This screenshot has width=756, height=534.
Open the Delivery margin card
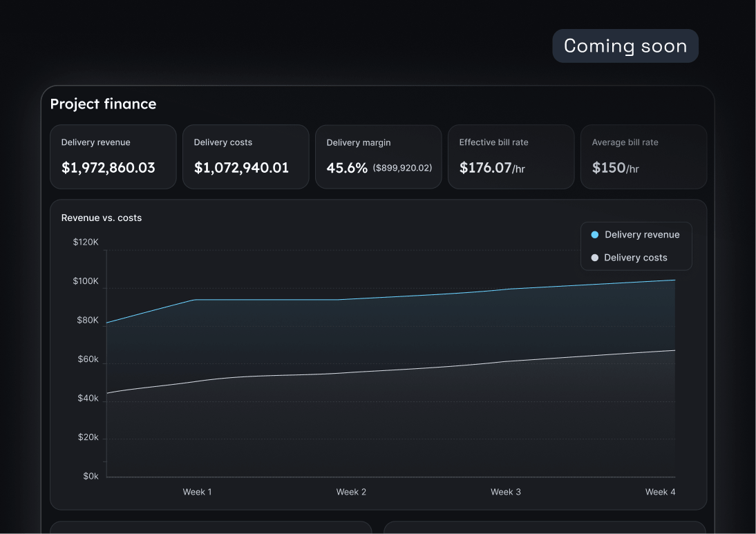coord(378,156)
